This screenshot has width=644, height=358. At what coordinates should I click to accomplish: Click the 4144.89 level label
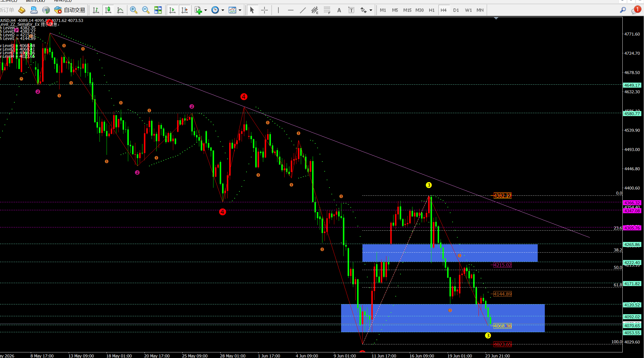(502, 294)
